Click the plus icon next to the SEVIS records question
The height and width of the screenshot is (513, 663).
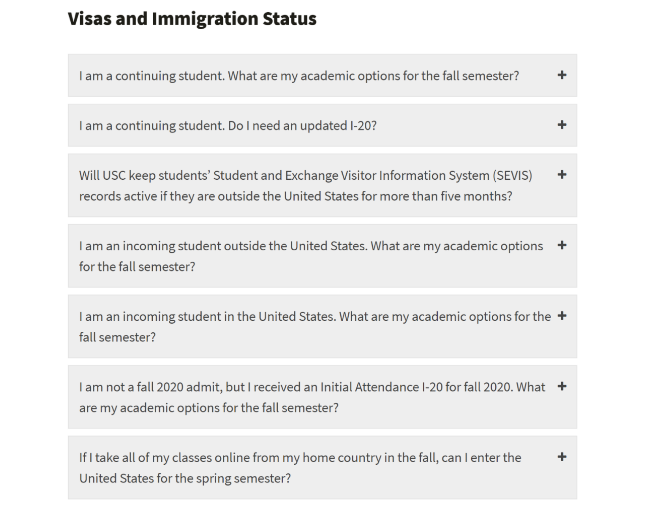pos(562,174)
